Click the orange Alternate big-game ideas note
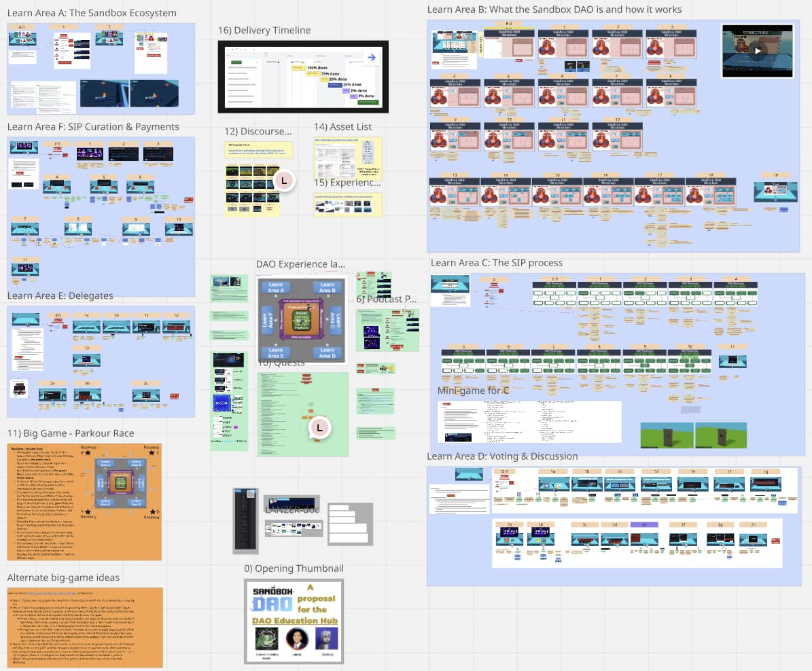This screenshot has width=812, height=671. point(85,628)
